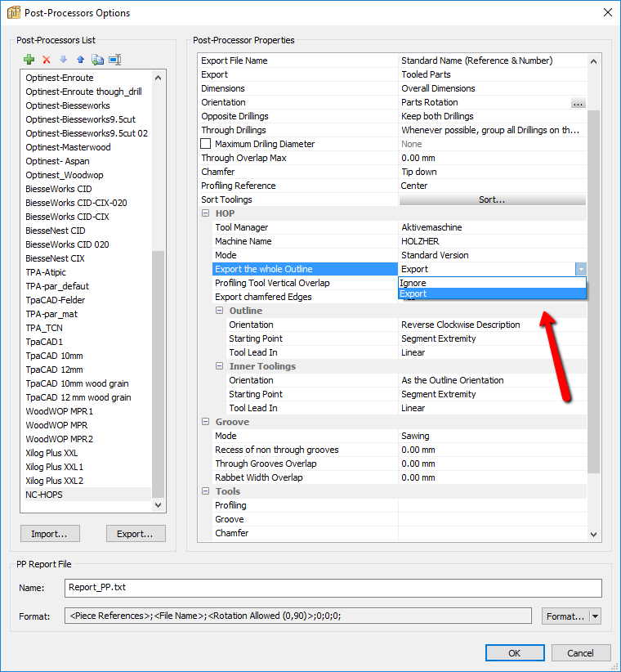Collapse the HOP section
The image size is (621, 672).
[206, 213]
